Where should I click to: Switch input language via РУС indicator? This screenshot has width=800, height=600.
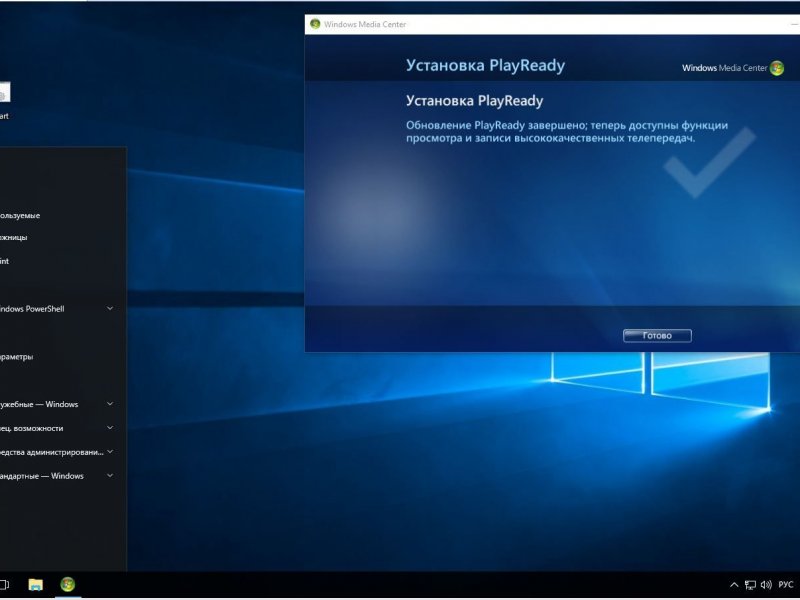click(x=786, y=585)
